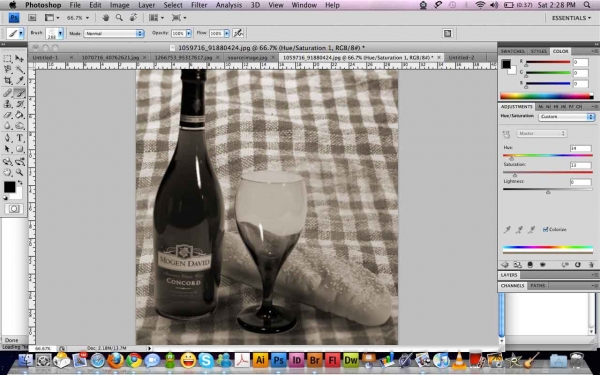Switch to the Untitled-1 document tab
Image resolution: width=600 pixels, height=375 pixels.
(46, 57)
